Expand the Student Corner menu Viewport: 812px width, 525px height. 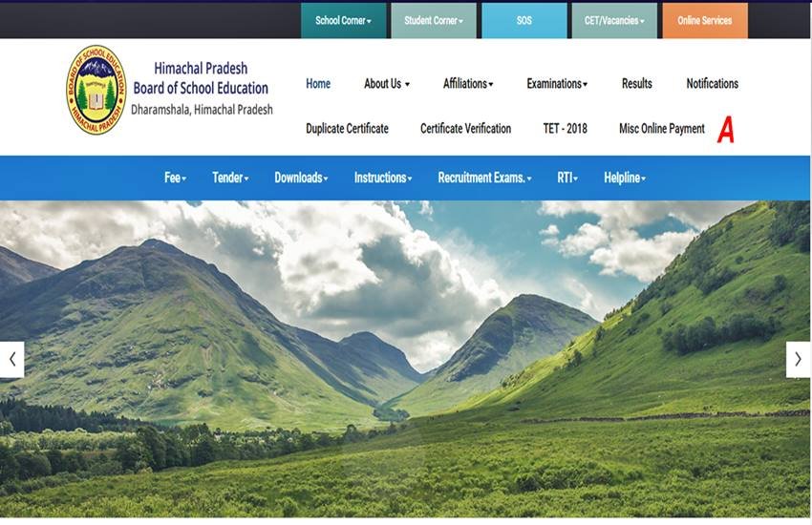click(433, 20)
